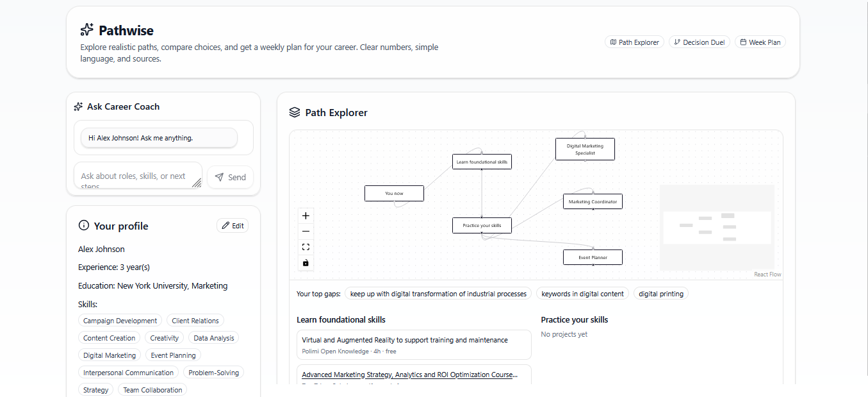The width and height of the screenshot is (868, 397).
Task: Open the Advanced Marketing Strategy course link
Action: pos(410,375)
